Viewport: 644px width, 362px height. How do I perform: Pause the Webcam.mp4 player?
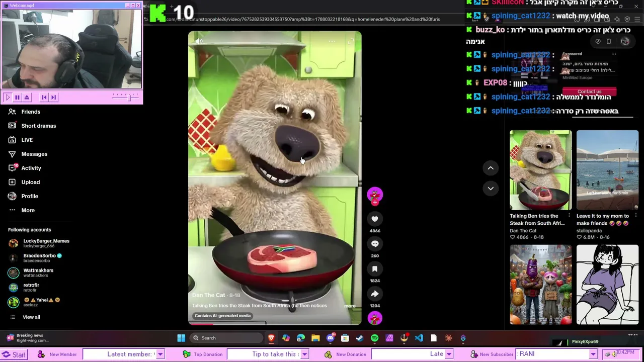pyautogui.click(x=17, y=98)
